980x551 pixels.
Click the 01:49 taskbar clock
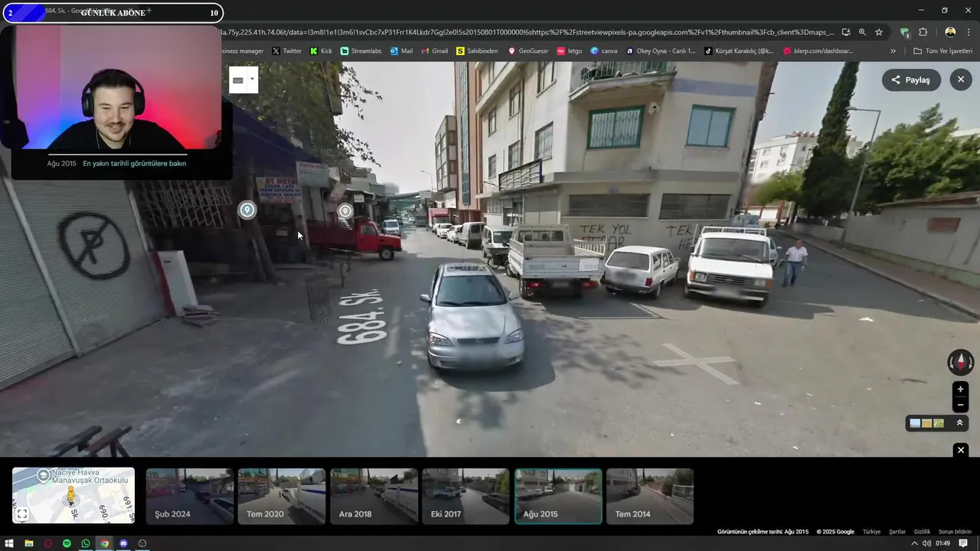click(942, 543)
